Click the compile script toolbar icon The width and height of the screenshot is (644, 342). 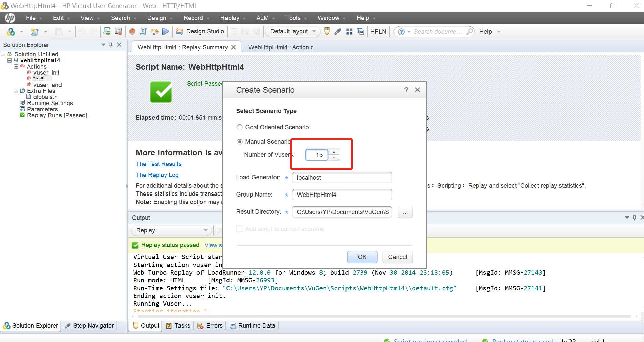(143, 31)
